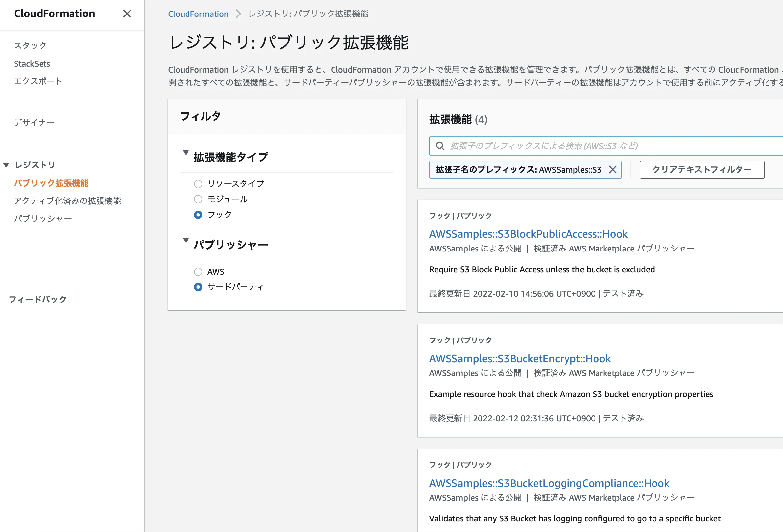Switch publisher filter to AWS
783x532 pixels.
(198, 272)
